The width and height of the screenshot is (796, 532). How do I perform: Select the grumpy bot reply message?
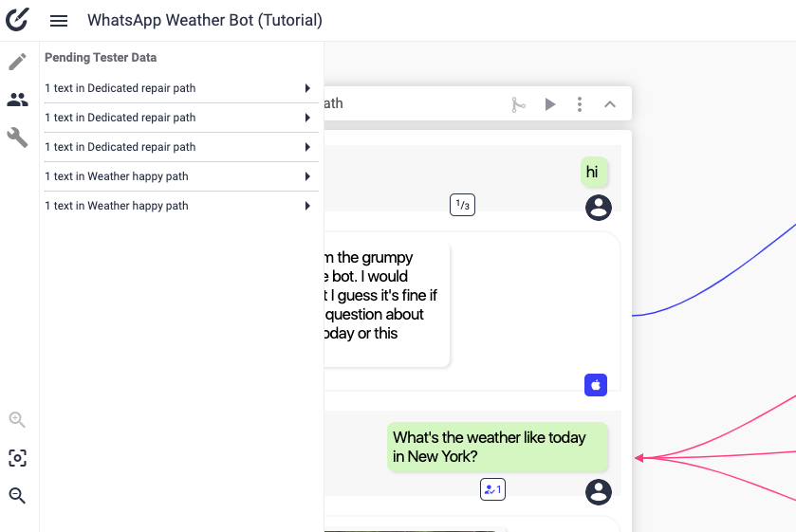coord(386,304)
